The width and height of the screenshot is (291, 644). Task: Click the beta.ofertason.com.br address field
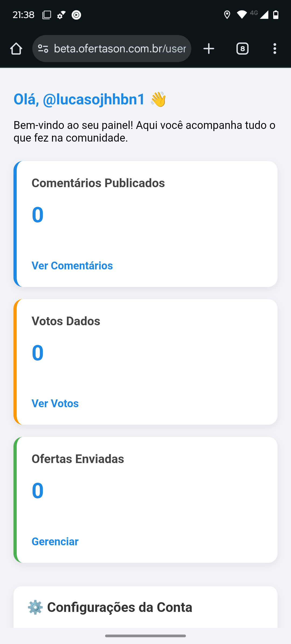coord(112,49)
